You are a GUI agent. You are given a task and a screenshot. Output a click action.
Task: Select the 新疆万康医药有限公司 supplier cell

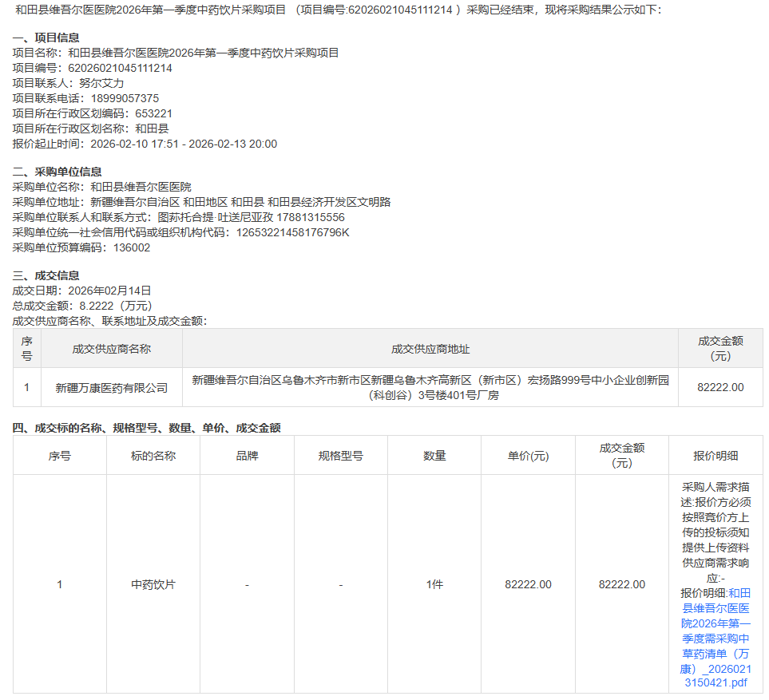[112, 388]
